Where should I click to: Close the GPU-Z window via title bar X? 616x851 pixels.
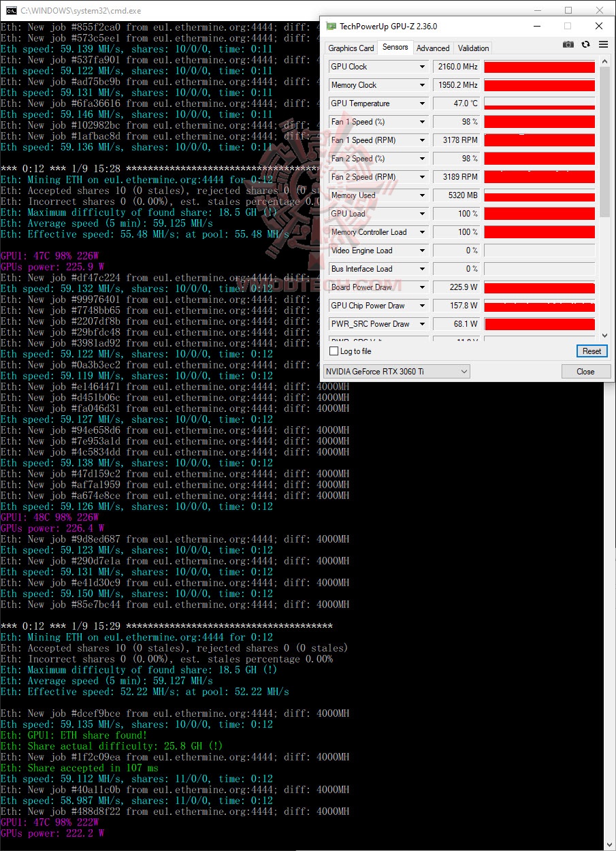point(598,27)
